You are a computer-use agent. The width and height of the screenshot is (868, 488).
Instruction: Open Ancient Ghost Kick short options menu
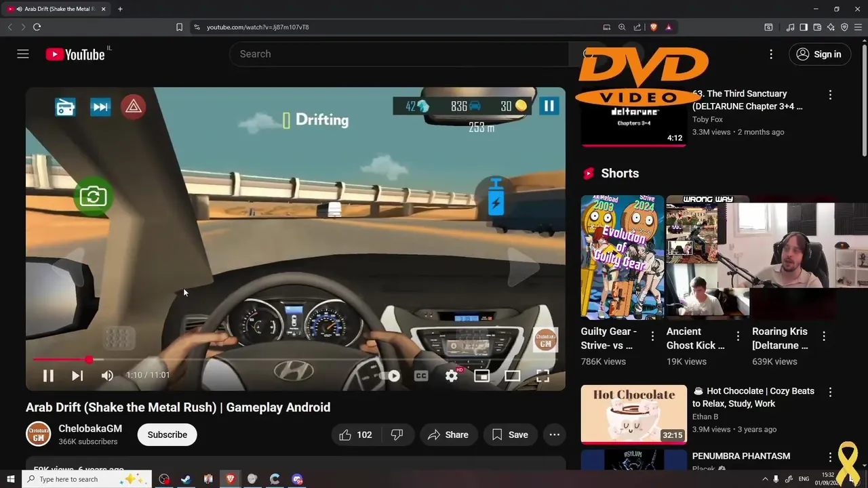point(738,336)
